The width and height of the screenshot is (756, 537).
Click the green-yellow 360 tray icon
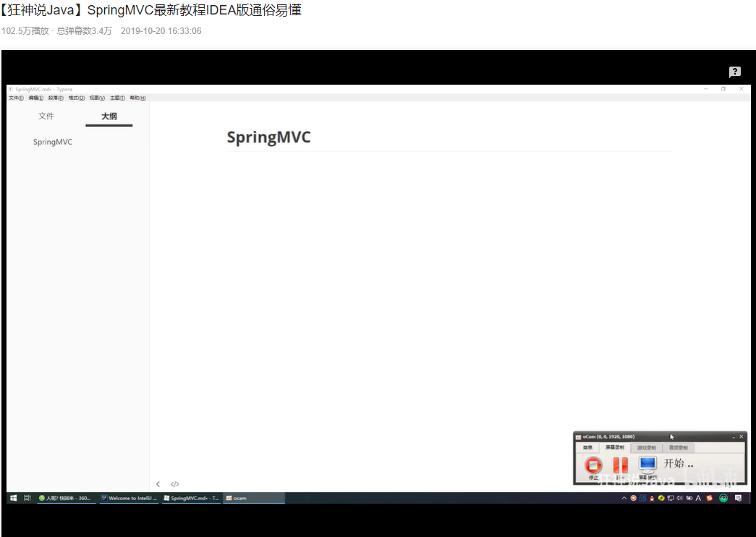pyautogui.click(x=661, y=498)
